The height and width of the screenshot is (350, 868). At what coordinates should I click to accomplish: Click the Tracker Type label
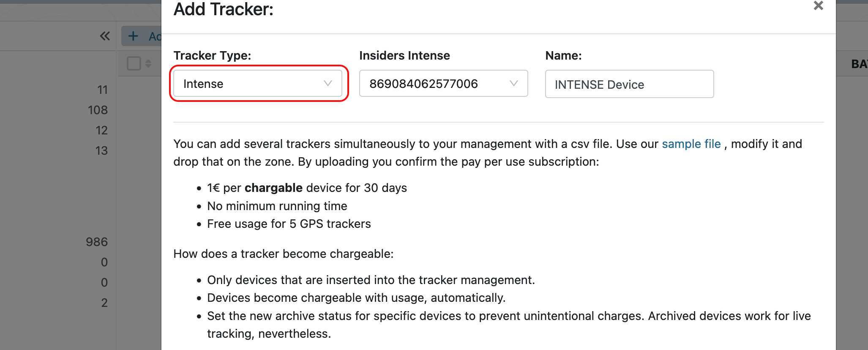tap(212, 56)
